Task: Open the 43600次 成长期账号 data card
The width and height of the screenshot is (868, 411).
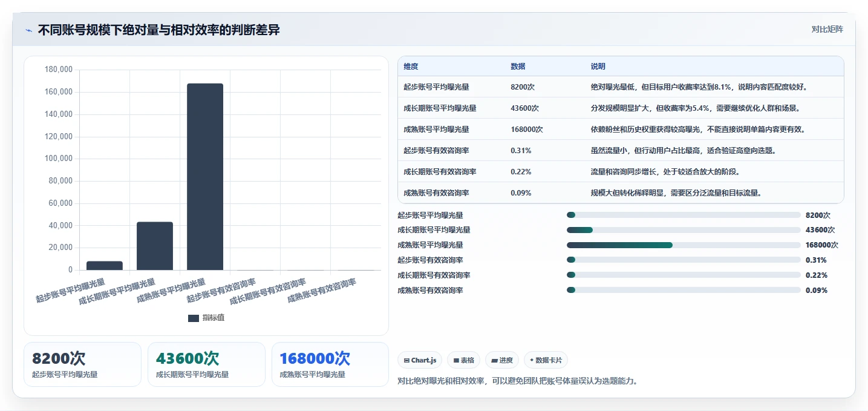Action: tap(206, 364)
